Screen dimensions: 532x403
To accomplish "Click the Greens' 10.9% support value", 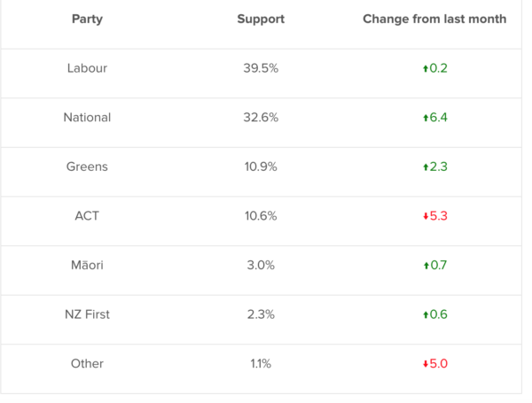I will coord(261,167).
